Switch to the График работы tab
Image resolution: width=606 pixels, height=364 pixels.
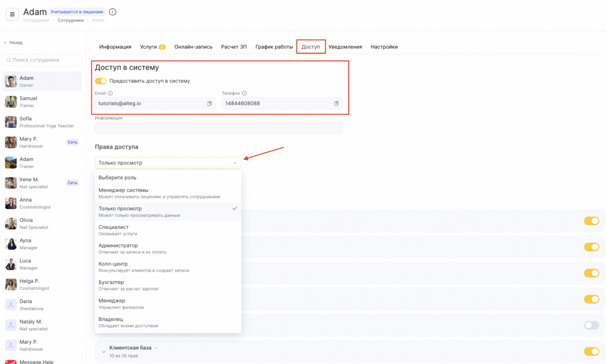(x=274, y=47)
